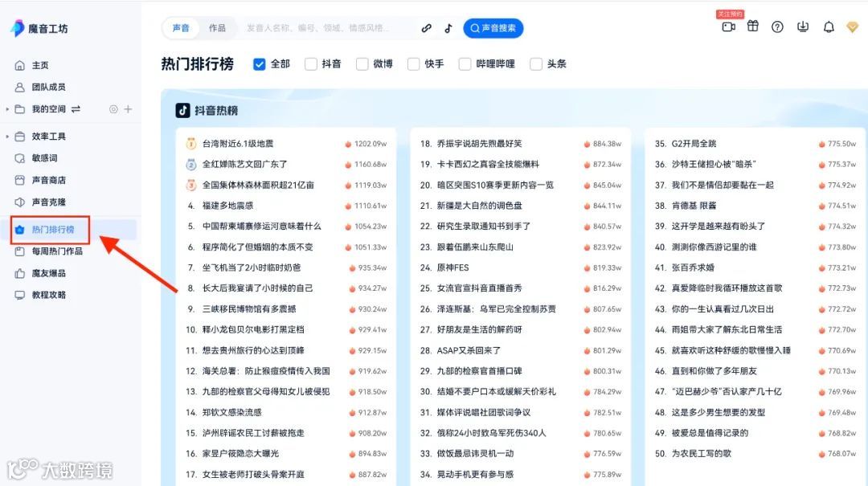Click the diamond VIP icon

click(853, 27)
